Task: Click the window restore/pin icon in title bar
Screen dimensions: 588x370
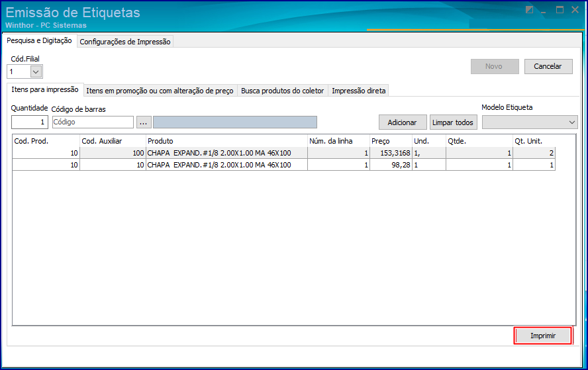Action: [529, 10]
